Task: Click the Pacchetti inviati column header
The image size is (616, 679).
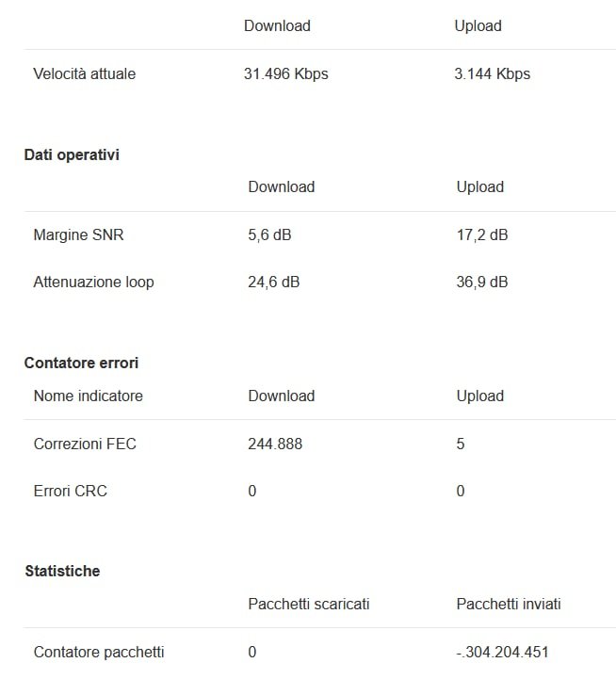Action: click(x=509, y=604)
